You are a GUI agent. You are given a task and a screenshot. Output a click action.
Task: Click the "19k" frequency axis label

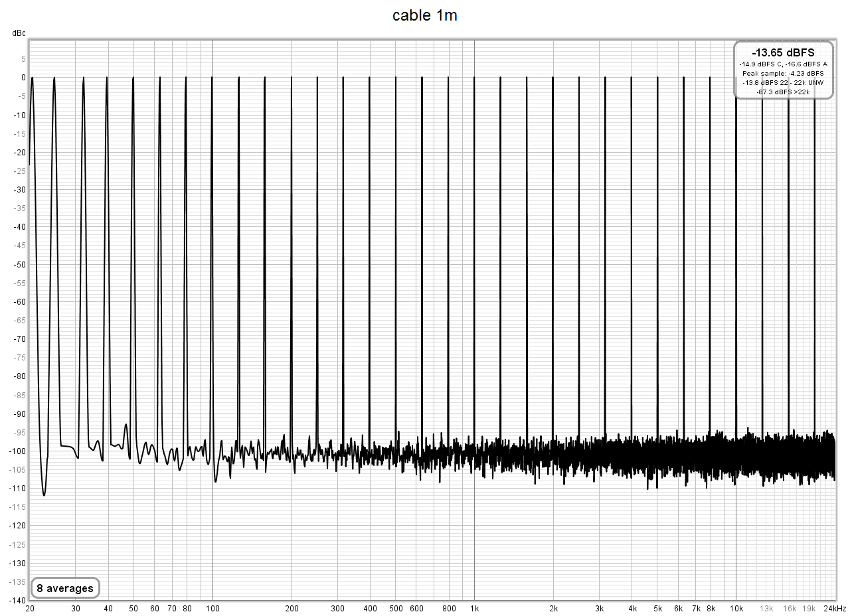(809, 608)
